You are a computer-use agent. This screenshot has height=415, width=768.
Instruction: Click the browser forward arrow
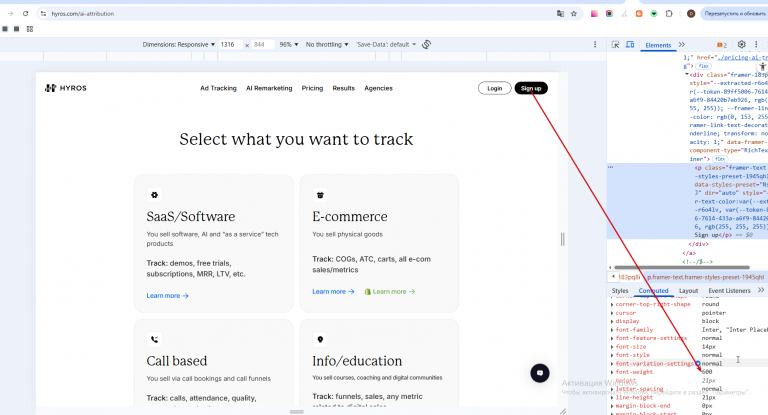(x=10, y=14)
